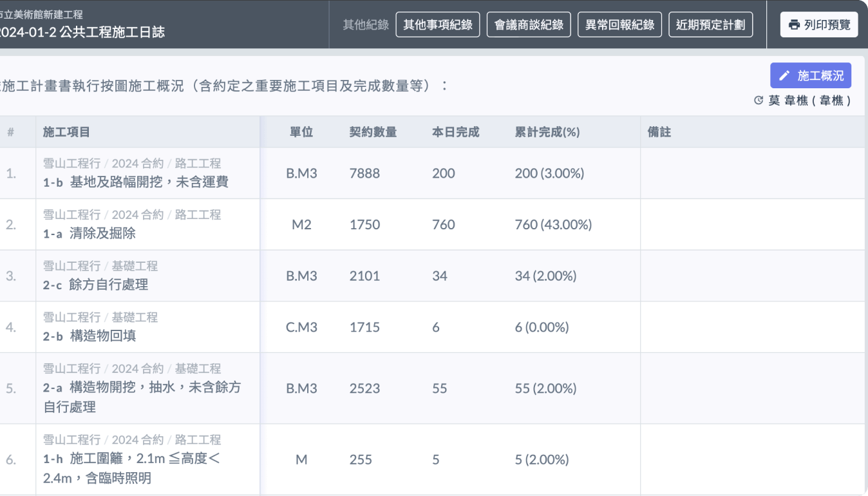
Task: Click the 備註 cell of 構造物回填 row
Action: coord(752,327)
